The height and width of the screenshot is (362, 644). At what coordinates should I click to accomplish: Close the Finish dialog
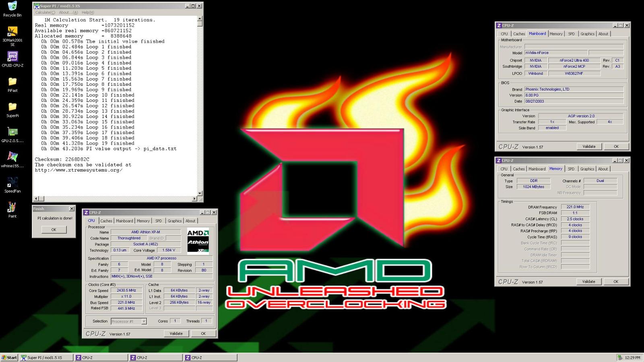(x=72, y=209)
